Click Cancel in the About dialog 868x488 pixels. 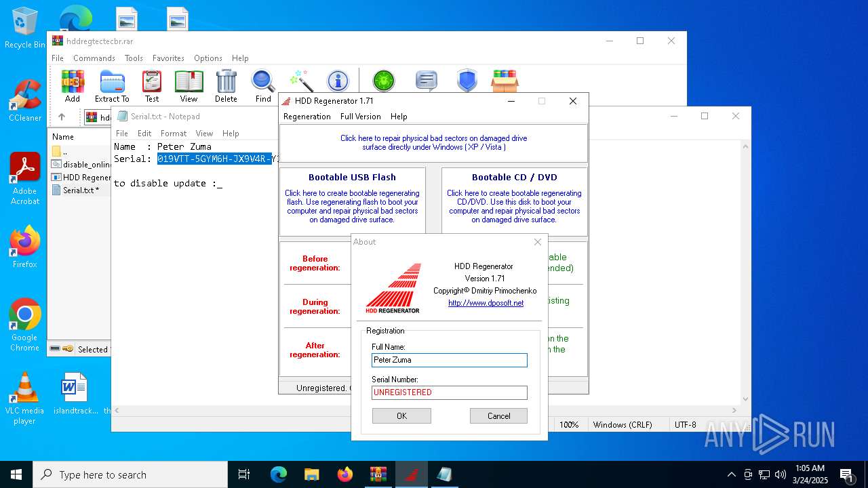498,416
